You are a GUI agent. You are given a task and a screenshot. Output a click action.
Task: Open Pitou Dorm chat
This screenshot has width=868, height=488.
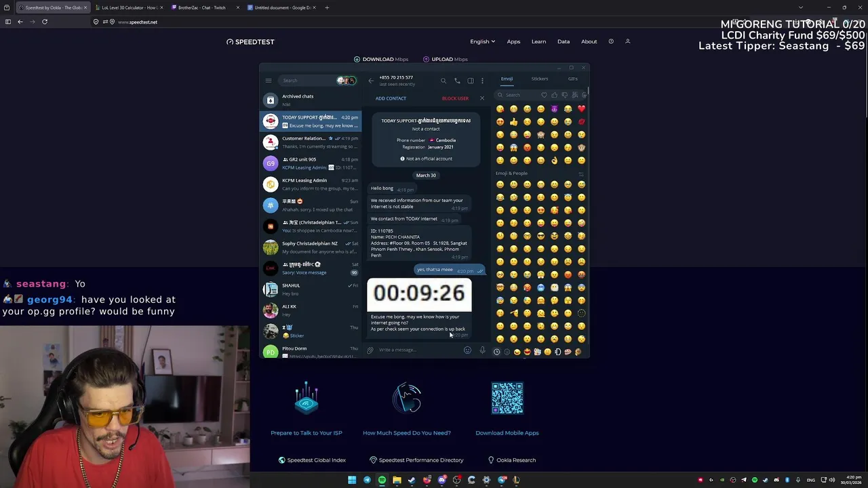click(x=311, y=352)
